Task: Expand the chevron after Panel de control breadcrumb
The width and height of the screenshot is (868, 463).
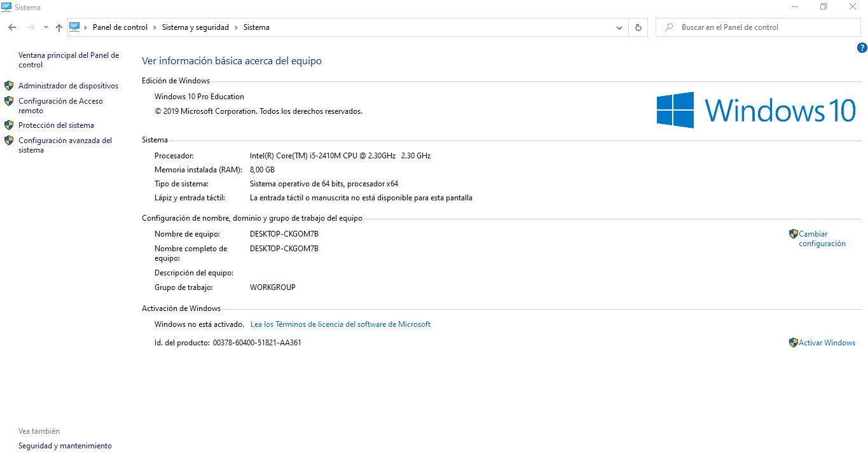Action: (x=155, y=27)
